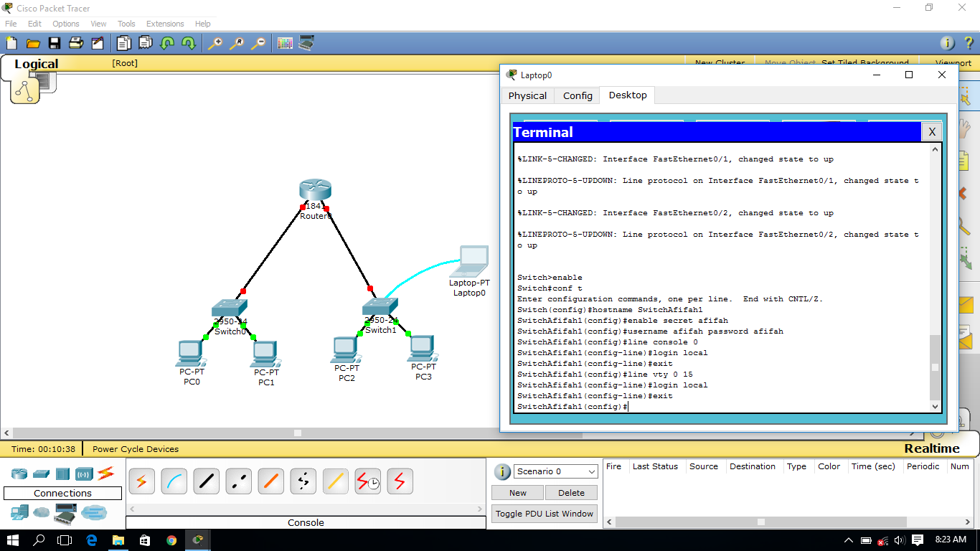Open Cisco Packet Tracer from the Windows taskbar

197,542
